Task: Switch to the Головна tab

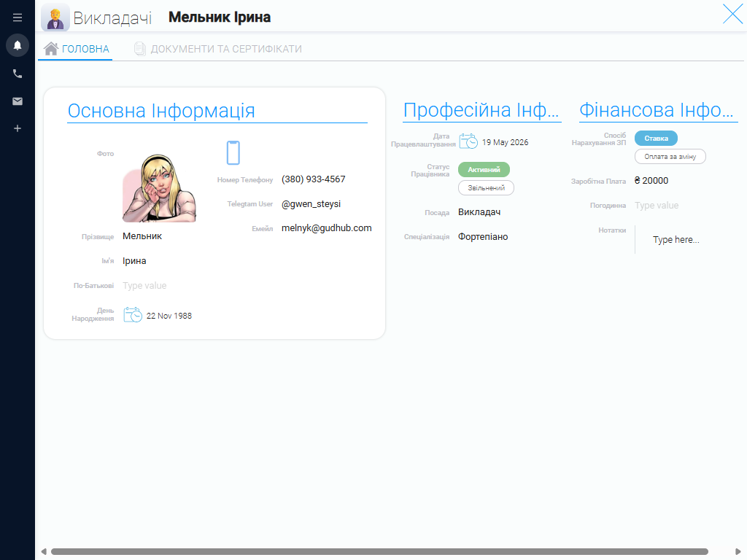Action: point(76,49)
